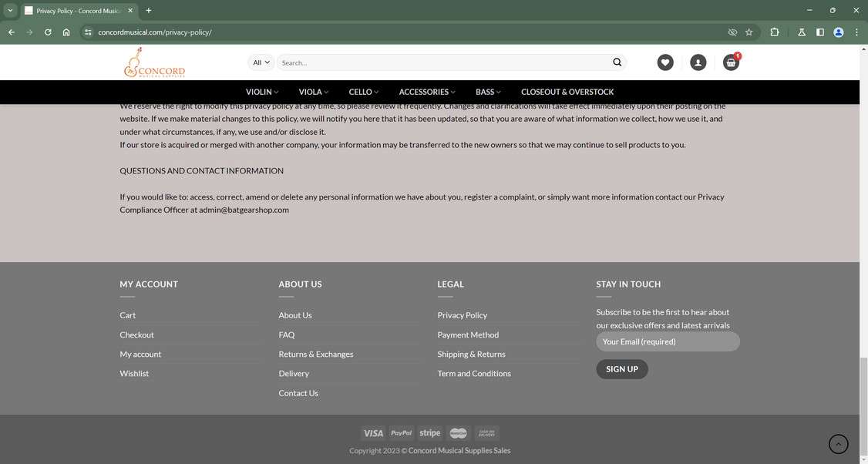Expand the Accessories menu
The image size is (868, 464).
[x=427, y=92]
